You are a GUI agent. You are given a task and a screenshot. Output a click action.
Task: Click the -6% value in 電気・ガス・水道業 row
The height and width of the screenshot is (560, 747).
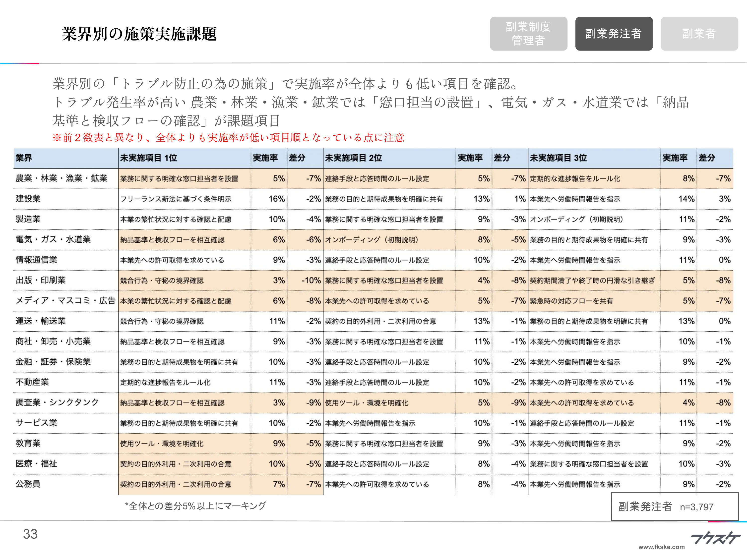(313, 240)
